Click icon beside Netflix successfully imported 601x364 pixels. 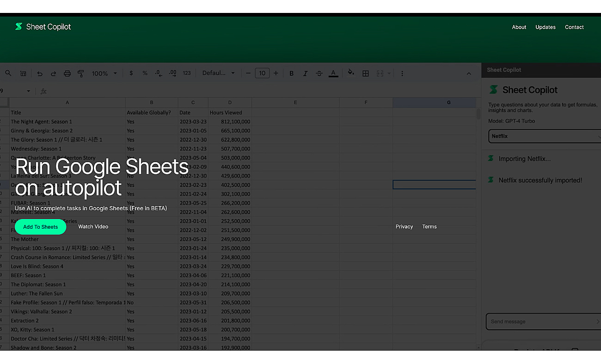point(491,180)
